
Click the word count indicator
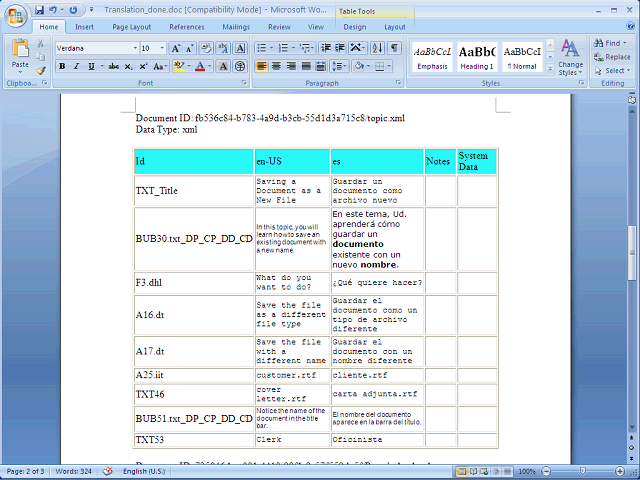(73, 471)
